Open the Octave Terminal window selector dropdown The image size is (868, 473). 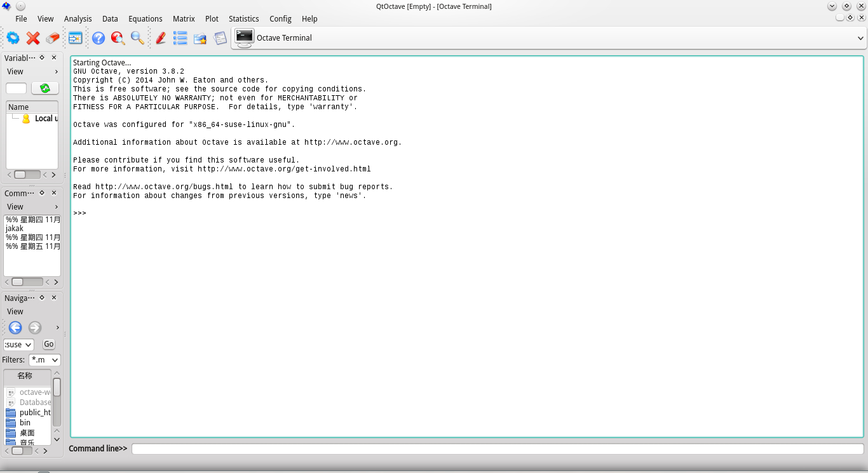pos(861,38)
